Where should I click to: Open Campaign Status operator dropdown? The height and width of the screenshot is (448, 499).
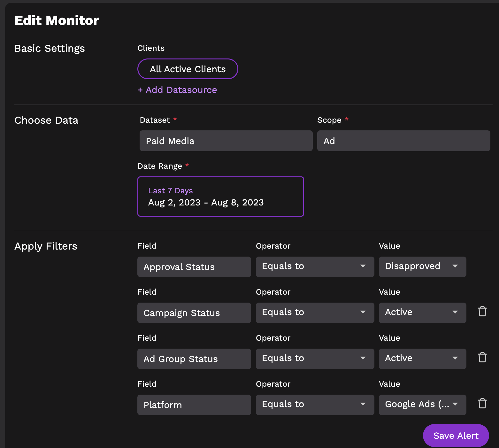coord(315,313)
